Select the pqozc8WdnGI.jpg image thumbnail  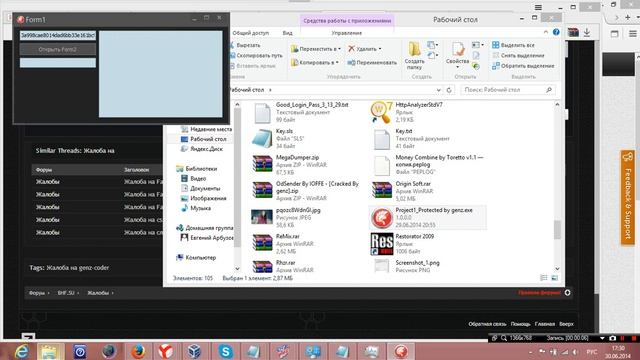[x=262, y=217]
